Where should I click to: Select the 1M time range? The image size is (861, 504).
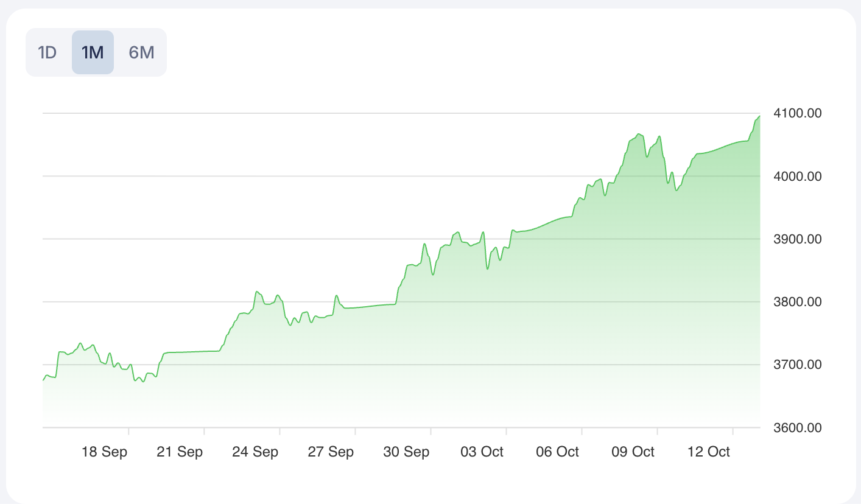93,52
